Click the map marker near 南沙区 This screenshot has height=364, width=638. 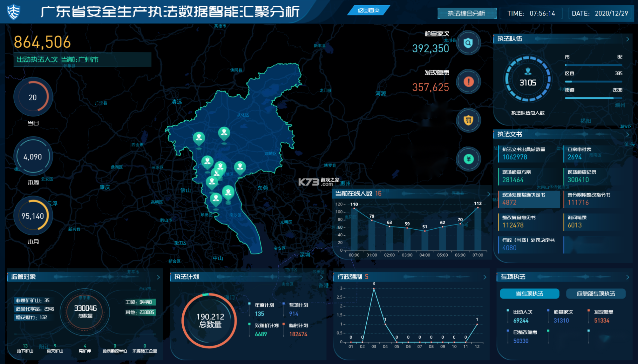click(x=228, y=193)
